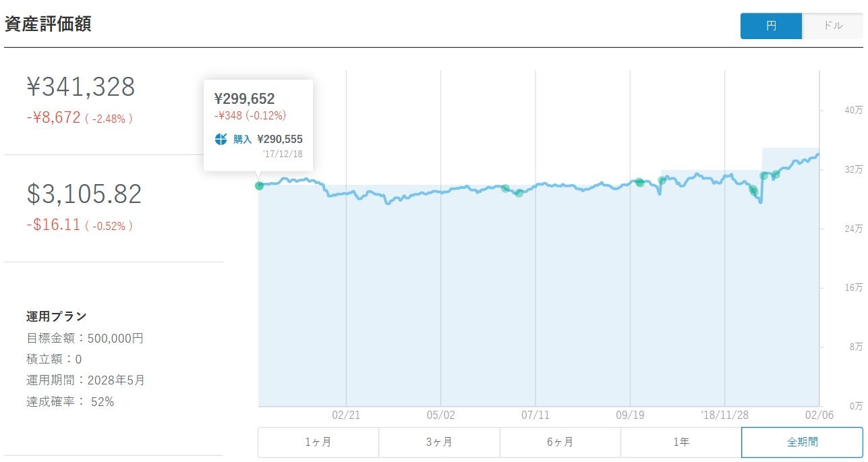Select the 1ヶ月 period tab
868x462 pixels.
click(318, 442)
